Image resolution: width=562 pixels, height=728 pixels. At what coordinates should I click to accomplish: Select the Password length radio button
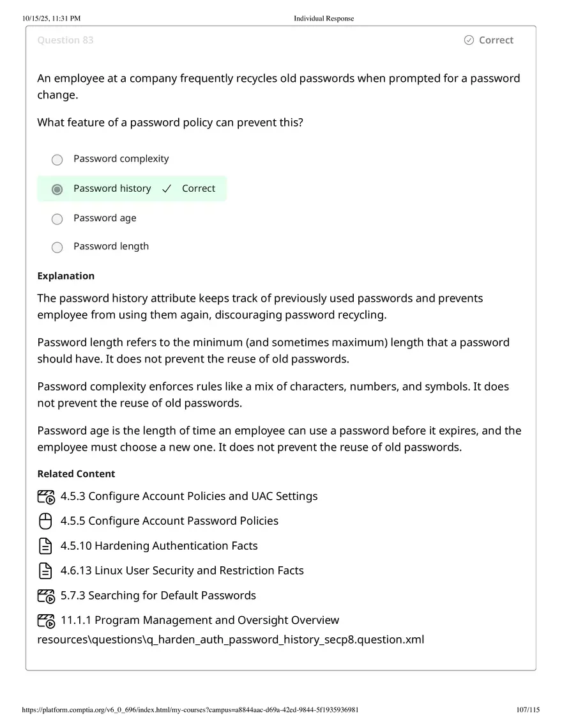point(57,247)
